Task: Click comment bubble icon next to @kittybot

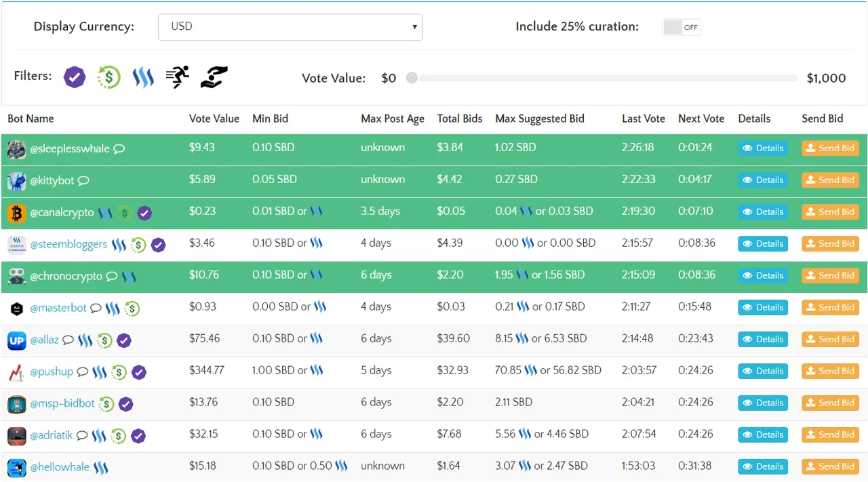Action: 83,180
